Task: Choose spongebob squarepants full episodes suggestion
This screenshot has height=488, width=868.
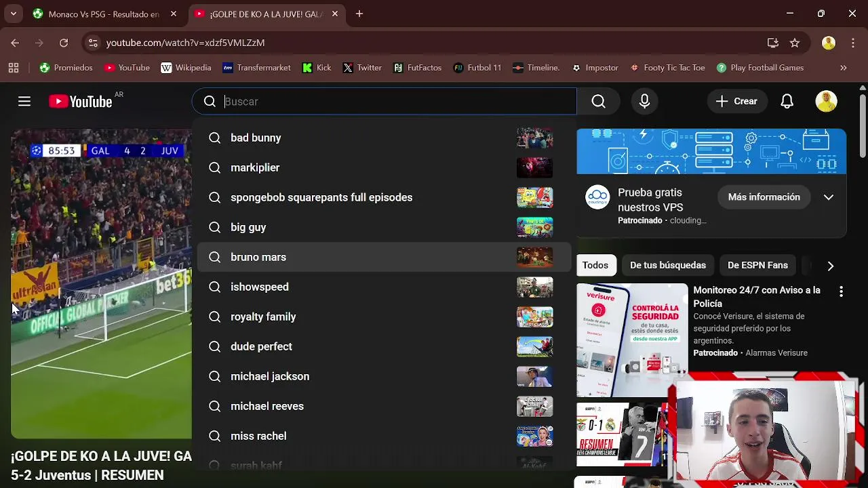Action: coord(384,197)
